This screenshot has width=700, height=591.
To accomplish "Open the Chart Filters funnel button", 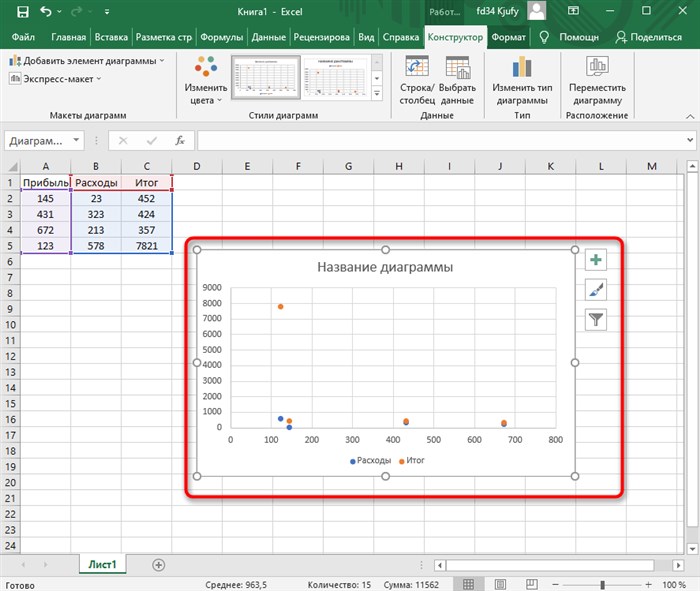I will point(596,320).
